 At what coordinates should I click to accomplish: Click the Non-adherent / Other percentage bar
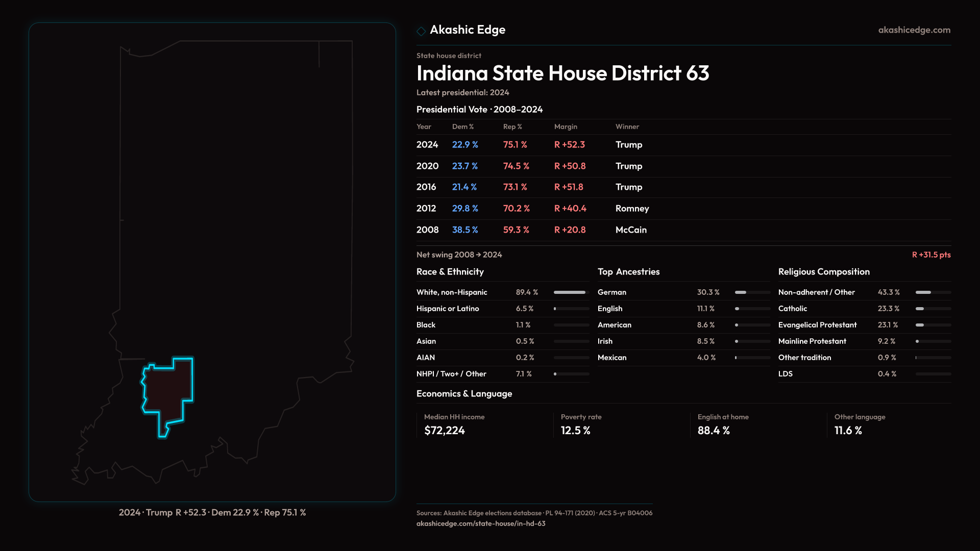tap(933, 292)
